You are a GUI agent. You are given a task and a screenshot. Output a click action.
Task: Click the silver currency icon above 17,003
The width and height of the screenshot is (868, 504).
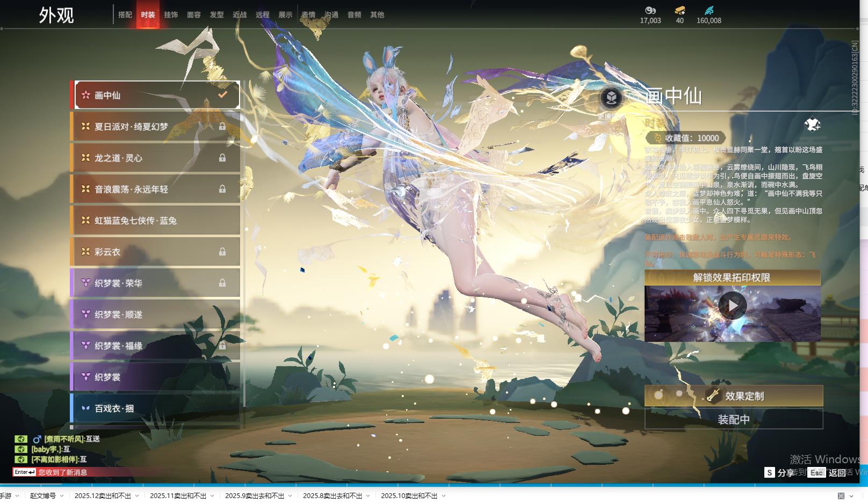click(650, 10)
